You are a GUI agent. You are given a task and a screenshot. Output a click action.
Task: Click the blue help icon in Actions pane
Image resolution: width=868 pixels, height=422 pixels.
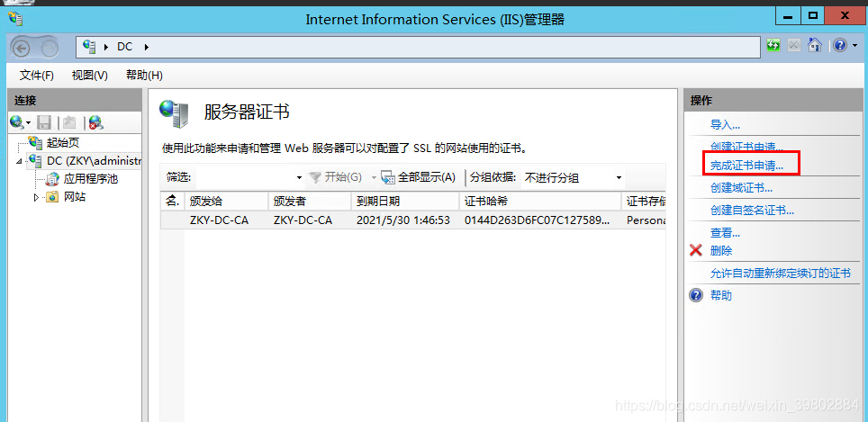[x=696, y=295]
